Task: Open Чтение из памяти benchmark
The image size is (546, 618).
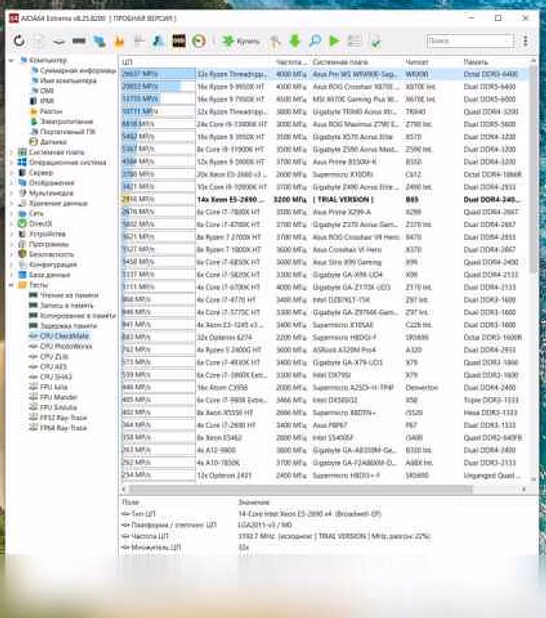Action: (69, 295)
